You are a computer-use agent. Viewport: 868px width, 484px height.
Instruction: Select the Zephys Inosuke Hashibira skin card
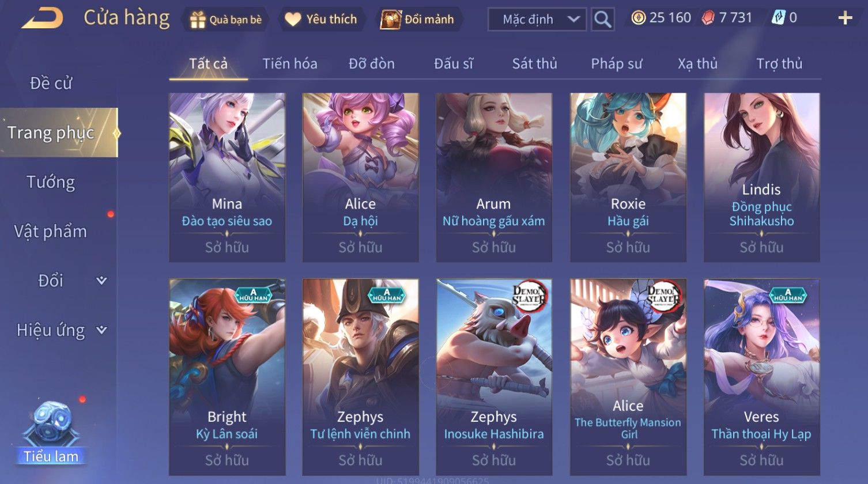[x=494, y=377]
